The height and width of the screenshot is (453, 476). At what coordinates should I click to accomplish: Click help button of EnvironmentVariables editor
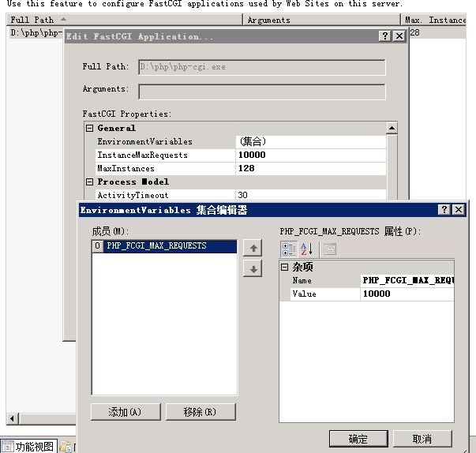[x=442, y=210]
